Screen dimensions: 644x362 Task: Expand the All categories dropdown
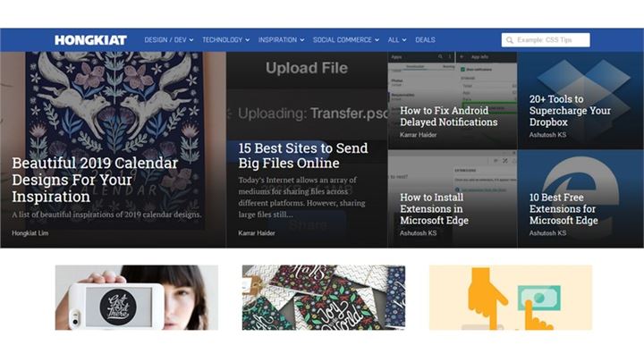(x=397, y=40)
